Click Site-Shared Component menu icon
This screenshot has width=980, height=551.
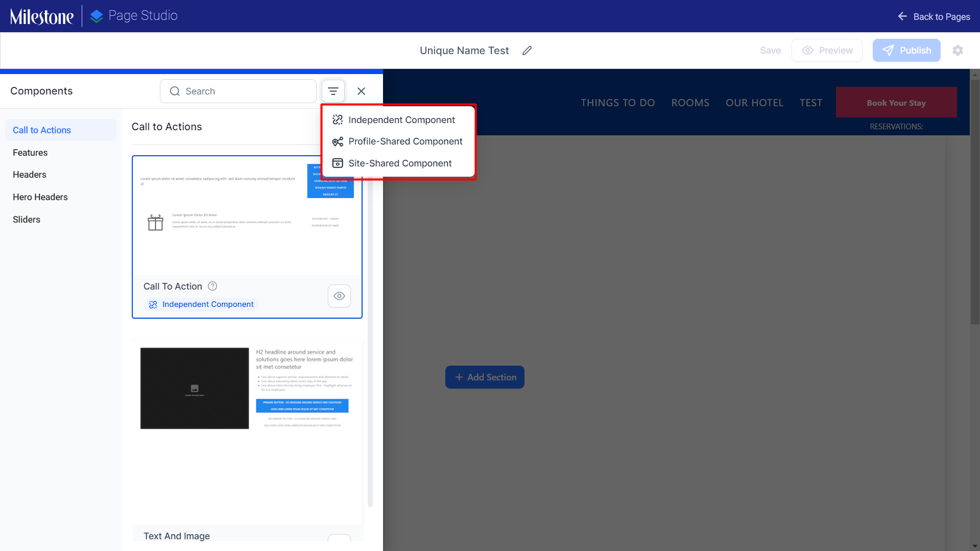[338, 163]
